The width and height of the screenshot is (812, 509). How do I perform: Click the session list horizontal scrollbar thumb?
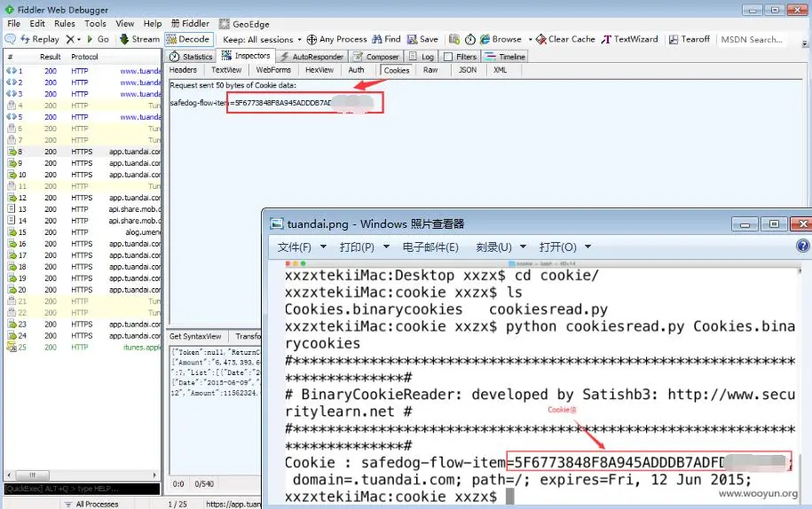point(32,475)
